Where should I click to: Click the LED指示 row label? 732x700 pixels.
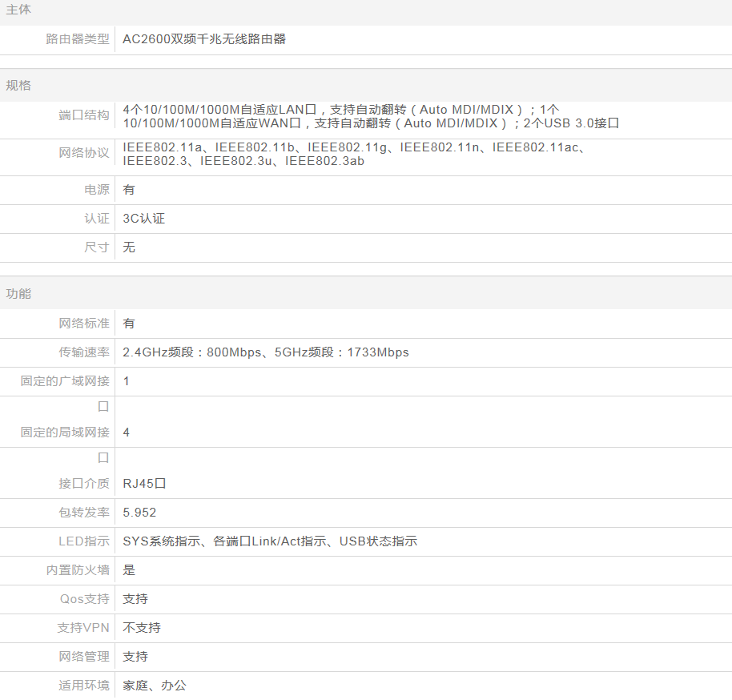[x=84, y=541]
